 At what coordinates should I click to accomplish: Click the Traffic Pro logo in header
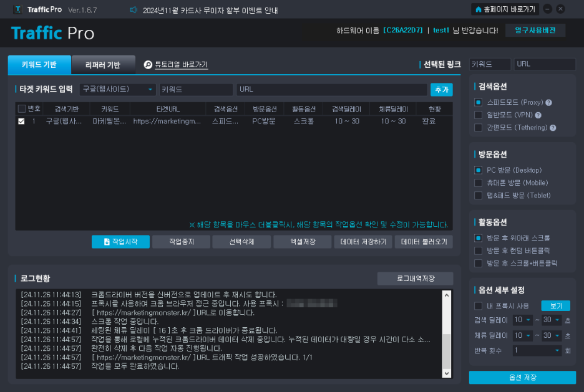(x=52, y=33)
